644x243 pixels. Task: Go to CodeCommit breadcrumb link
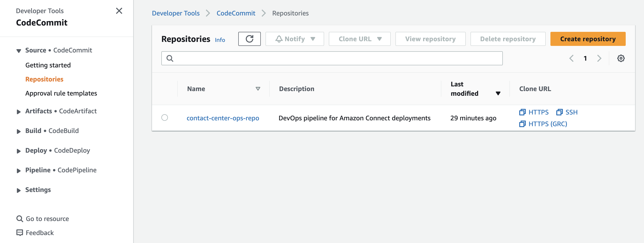(x=236, y=13)
